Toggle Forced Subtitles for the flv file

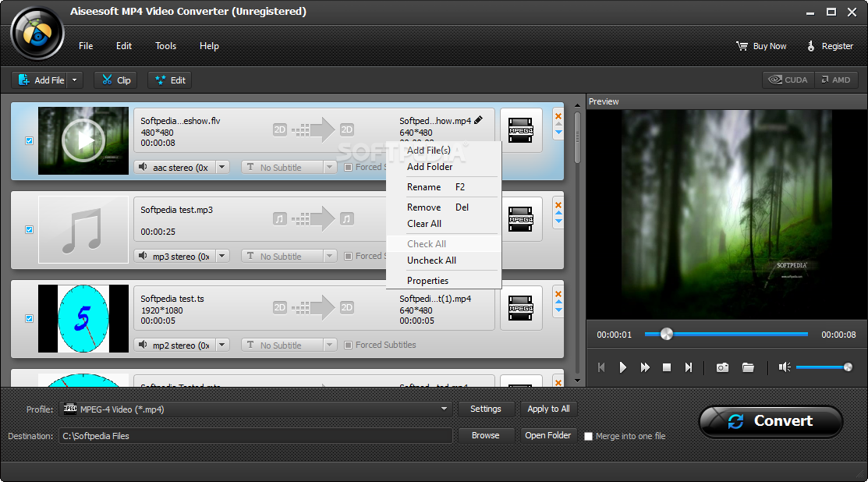point(348,167)
